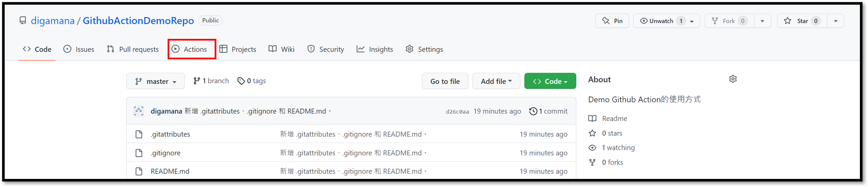Open the dropdown arrow next to Fork
868x187 pixels.
[x=762, y=21]
